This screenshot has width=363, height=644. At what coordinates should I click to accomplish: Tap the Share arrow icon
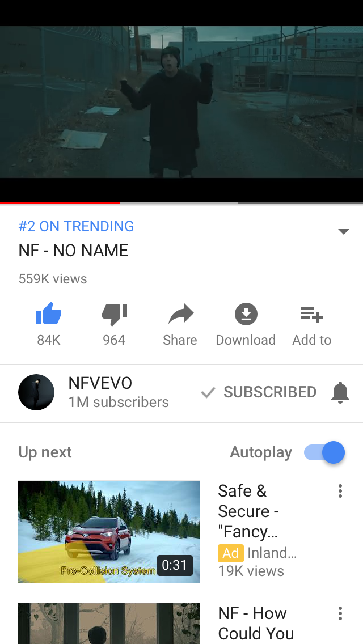coord(180,314)
